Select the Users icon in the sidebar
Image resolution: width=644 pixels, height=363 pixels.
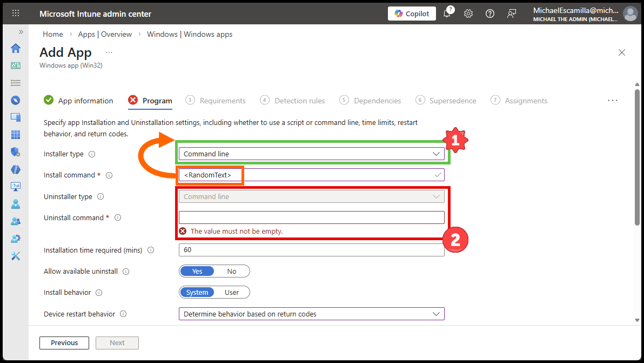click(x=16, y=204)
